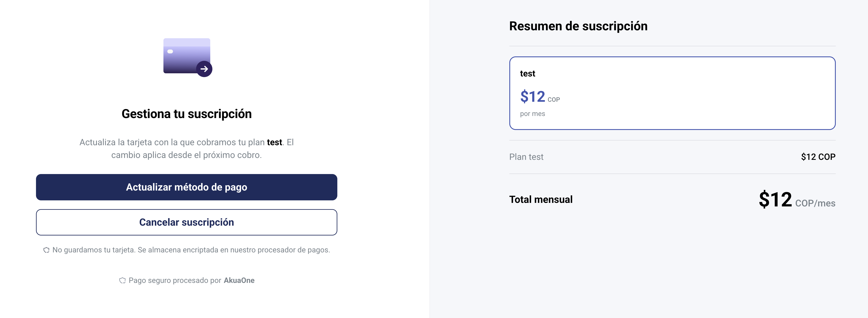Image resolution: width=868 pixels, height=318 pixels.
Task: Click the total '$12 COP/mes' amount
Action: [797, 200]
